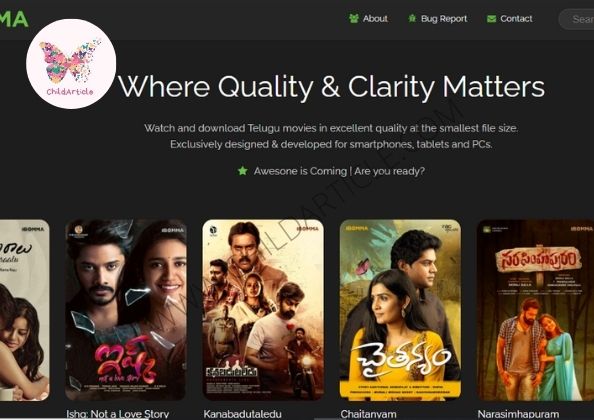
Task: Click into the Search field
Action: [x=576, y=19]
